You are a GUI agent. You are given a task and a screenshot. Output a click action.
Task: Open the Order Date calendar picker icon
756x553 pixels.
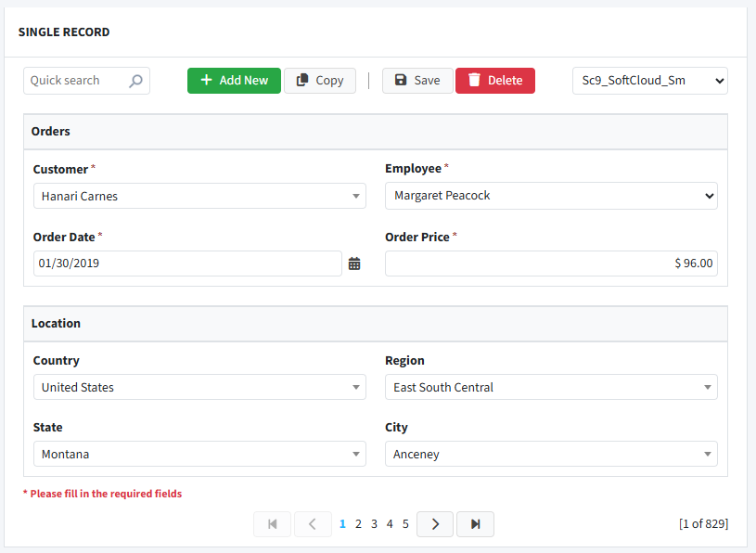click(x=354, y=264)
